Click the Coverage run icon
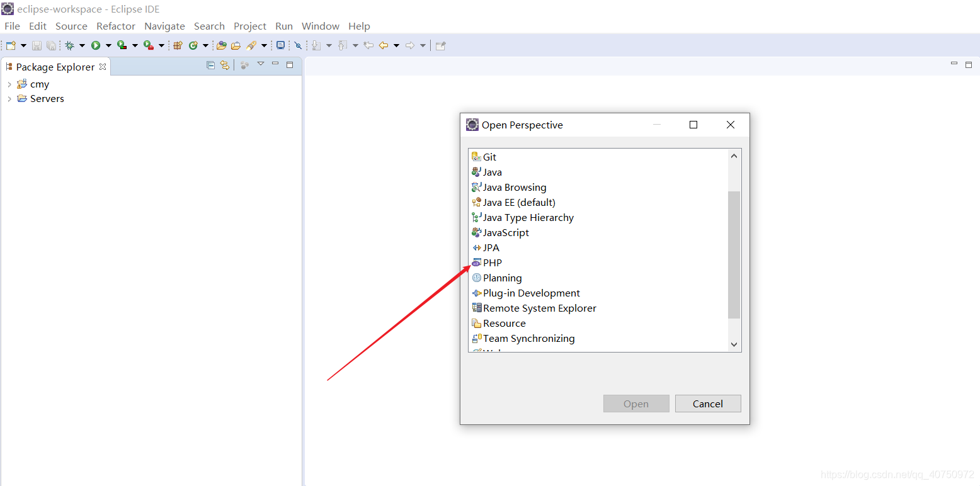 click(x=122, y=45)
